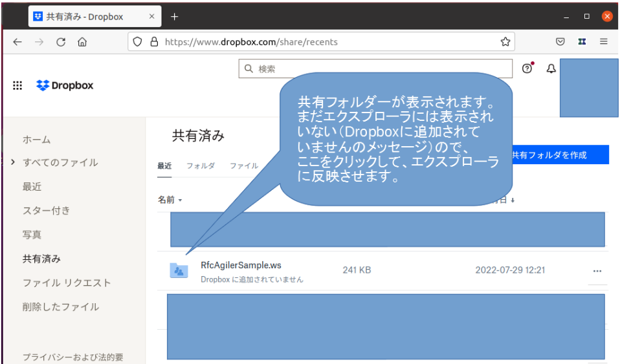The image size is (620, 364).
Task: Reload the Dropbox page
Action: coord(61,42)
